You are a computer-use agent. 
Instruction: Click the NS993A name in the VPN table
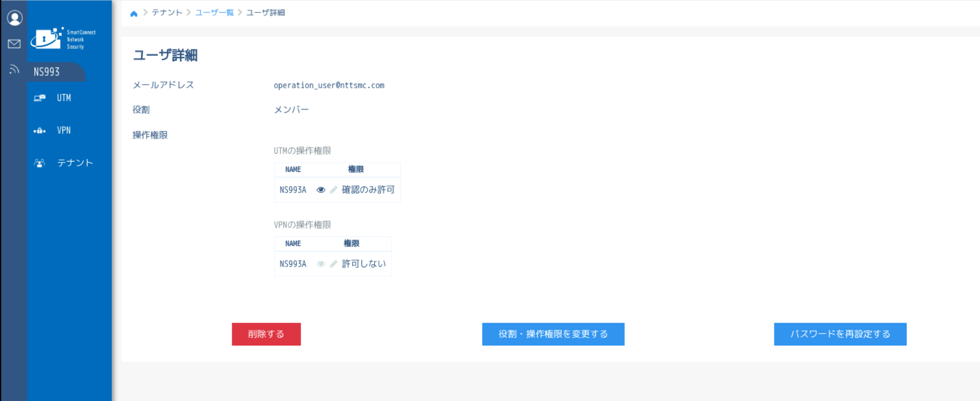[293, 264]
